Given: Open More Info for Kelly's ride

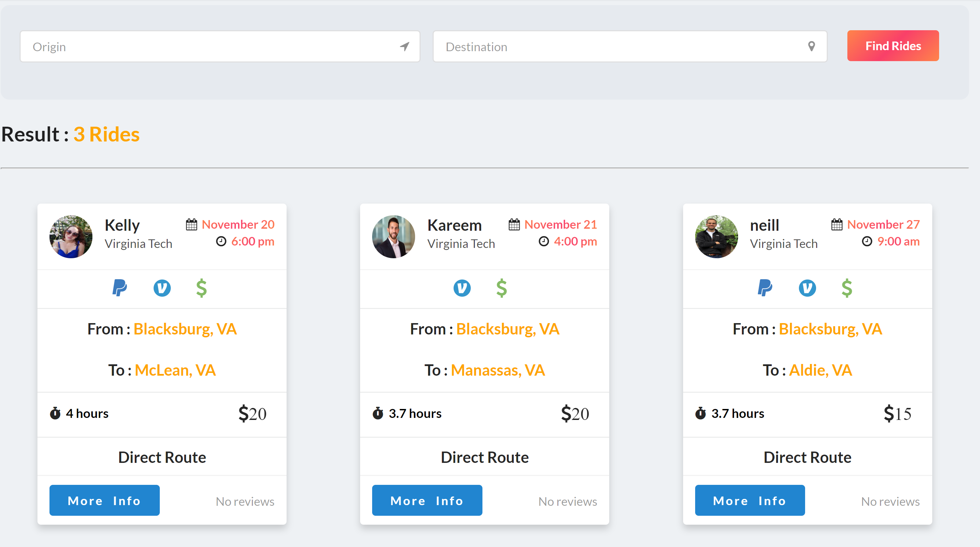Looking at the screenshot, I should tap(104, 500).
